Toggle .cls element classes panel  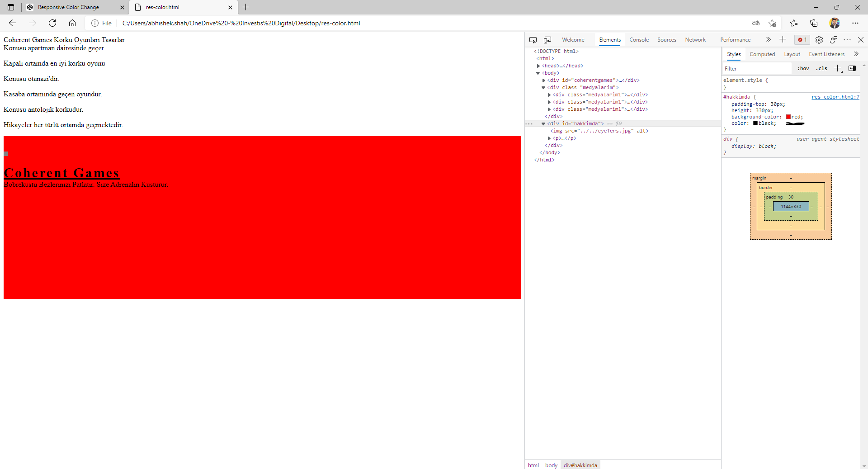point(821,68)
